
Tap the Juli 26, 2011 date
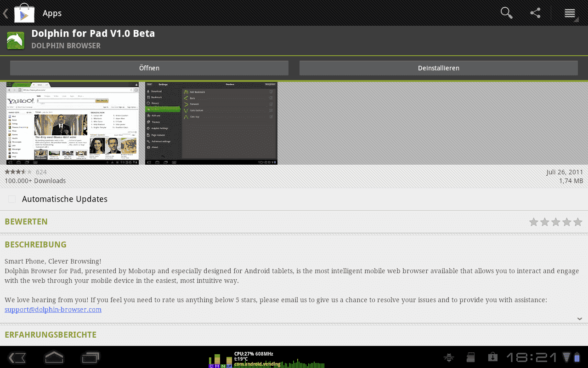pos(565,172)
